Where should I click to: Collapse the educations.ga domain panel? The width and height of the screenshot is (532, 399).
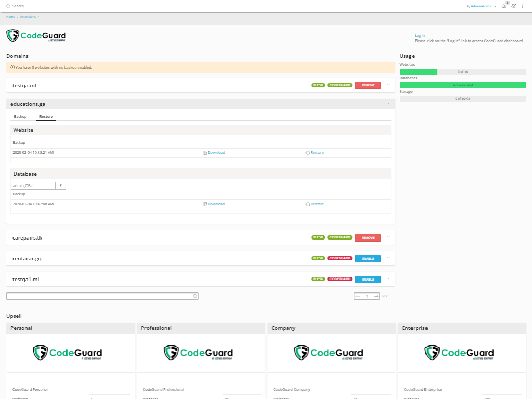[x=388, y=104]
